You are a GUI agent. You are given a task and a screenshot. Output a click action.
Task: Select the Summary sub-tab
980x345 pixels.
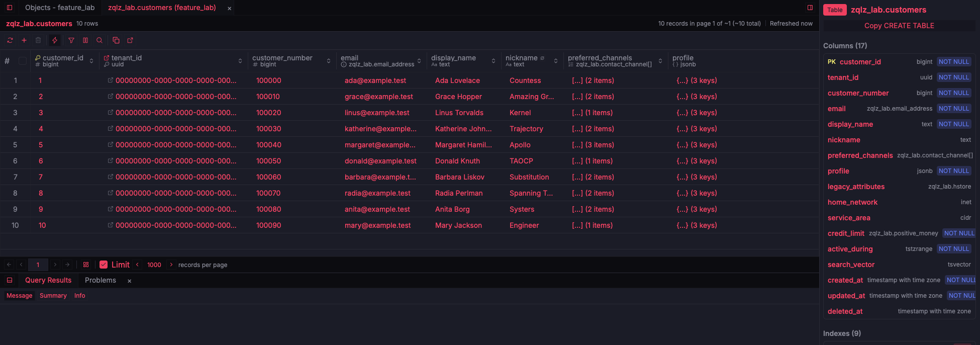click(53, 296)
